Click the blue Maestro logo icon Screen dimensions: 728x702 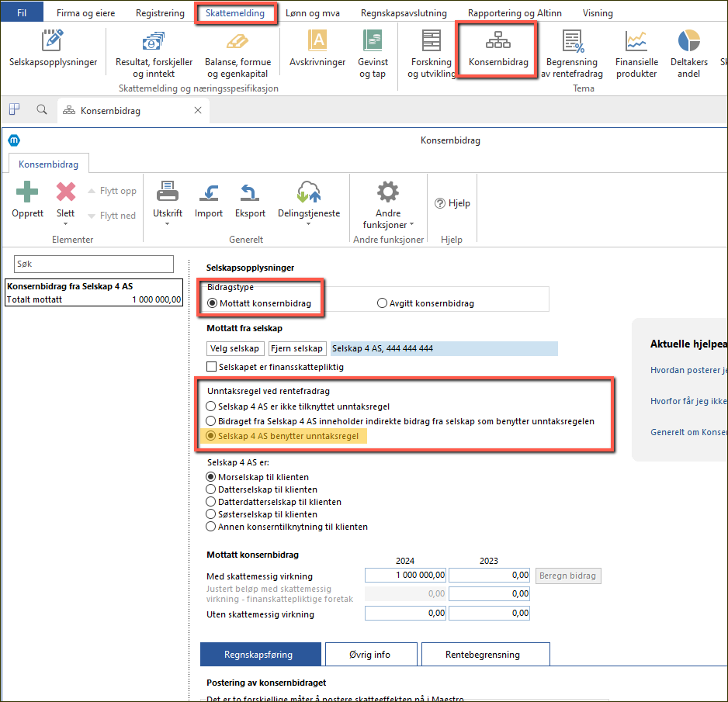(15, 140)
